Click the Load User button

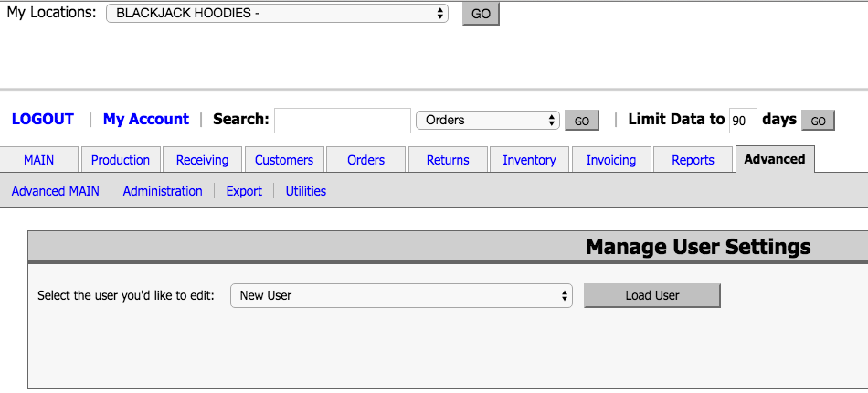pyautogui.click(x=652, y=295)
